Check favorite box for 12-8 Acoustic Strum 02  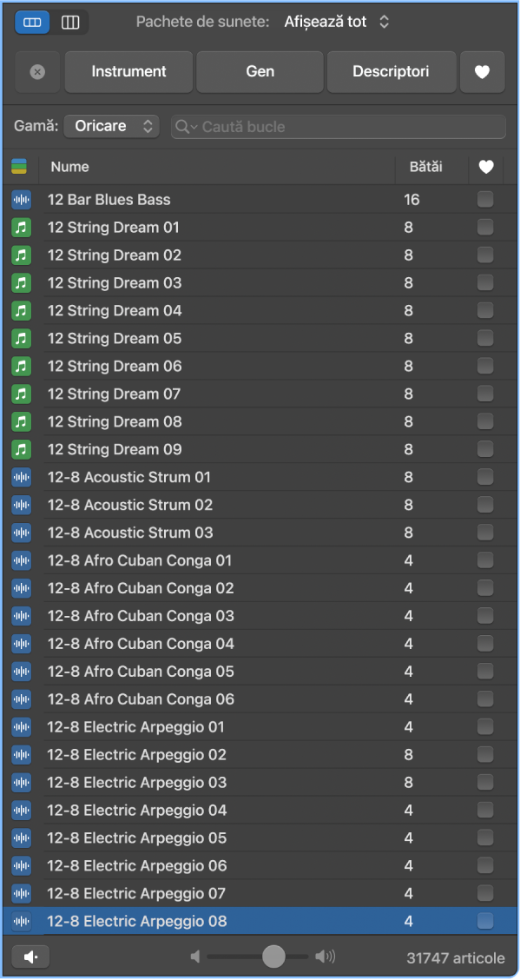tap(485, 505)
